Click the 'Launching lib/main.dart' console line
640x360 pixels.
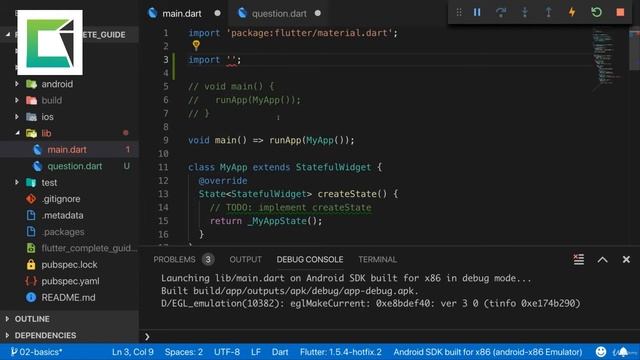[x=346, y=278]
